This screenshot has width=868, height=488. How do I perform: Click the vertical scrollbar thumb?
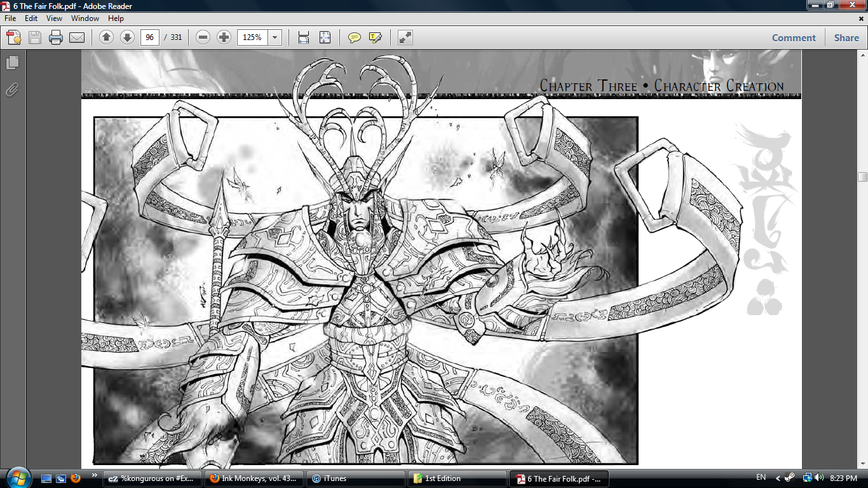coord(862,177)
